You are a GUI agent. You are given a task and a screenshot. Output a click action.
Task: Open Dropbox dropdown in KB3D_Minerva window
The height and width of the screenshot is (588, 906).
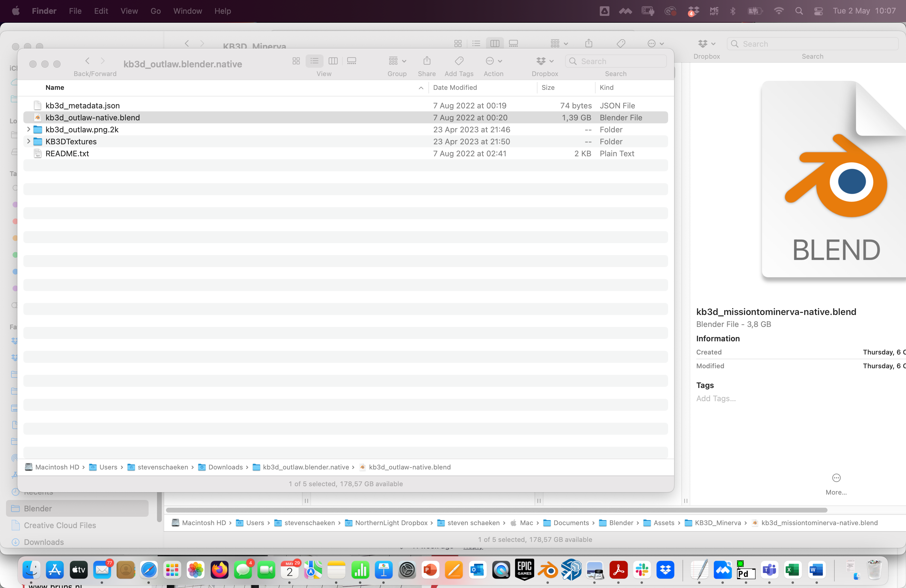[x=706, y=44]
